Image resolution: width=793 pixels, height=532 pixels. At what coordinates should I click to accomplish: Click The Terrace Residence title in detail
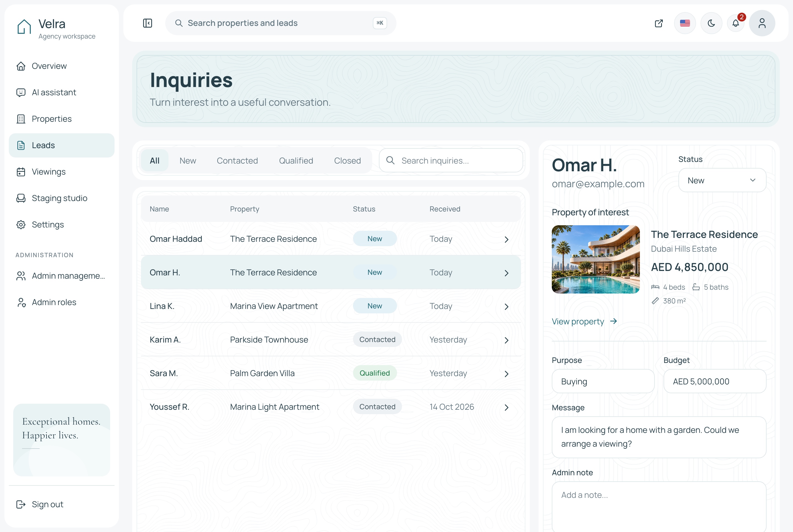tap(704, 234)
